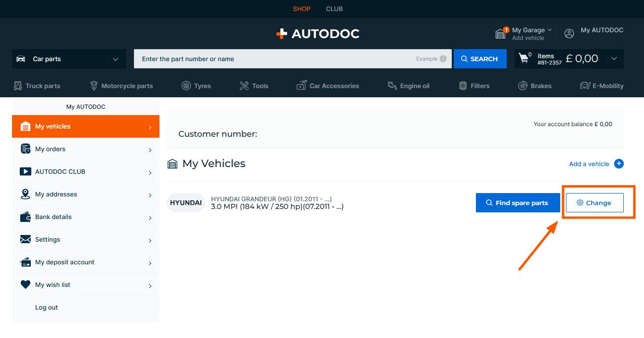644x338 pixels.
Task: Switch to the CLUB tab
Action: [x=334, y=9]
